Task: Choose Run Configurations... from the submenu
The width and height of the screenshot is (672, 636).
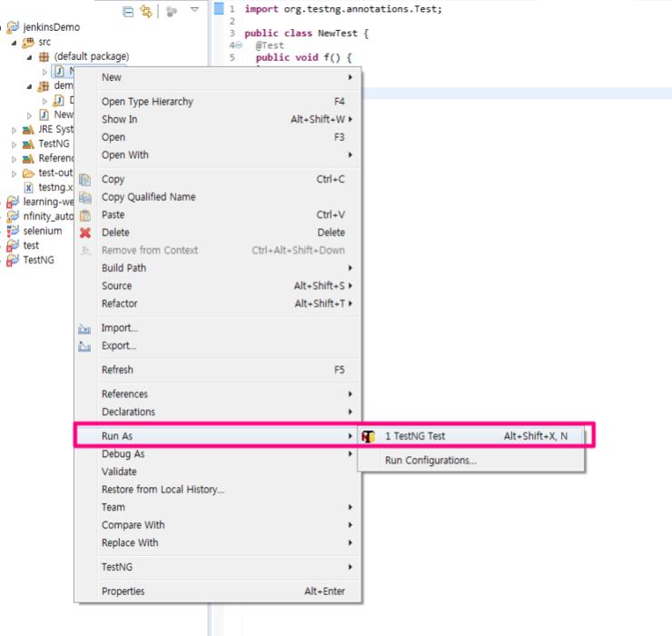Action: point(430,461)
